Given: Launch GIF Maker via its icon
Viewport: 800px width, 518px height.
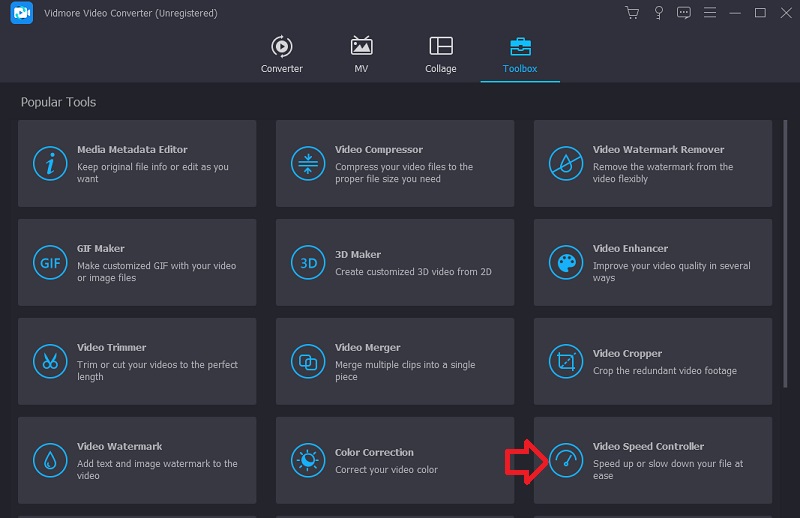Looking at the screenshot, I should (50, 262).
